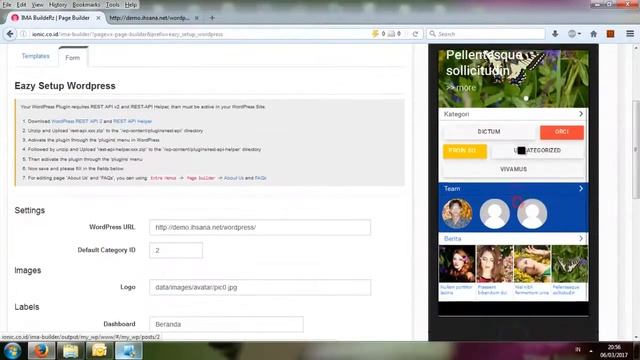Click the search magnifier icon
The image size is (640, 360).
point(433,34)
